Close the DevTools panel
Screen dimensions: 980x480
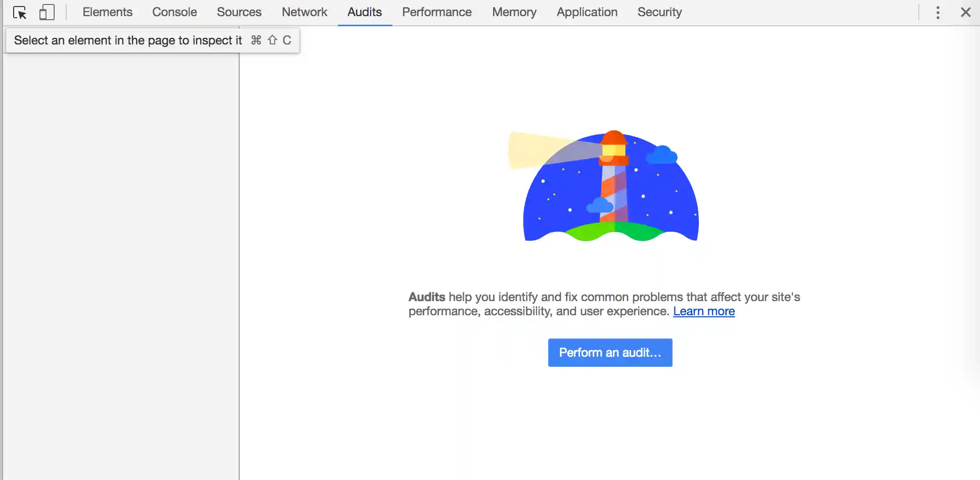pos(965,12)
